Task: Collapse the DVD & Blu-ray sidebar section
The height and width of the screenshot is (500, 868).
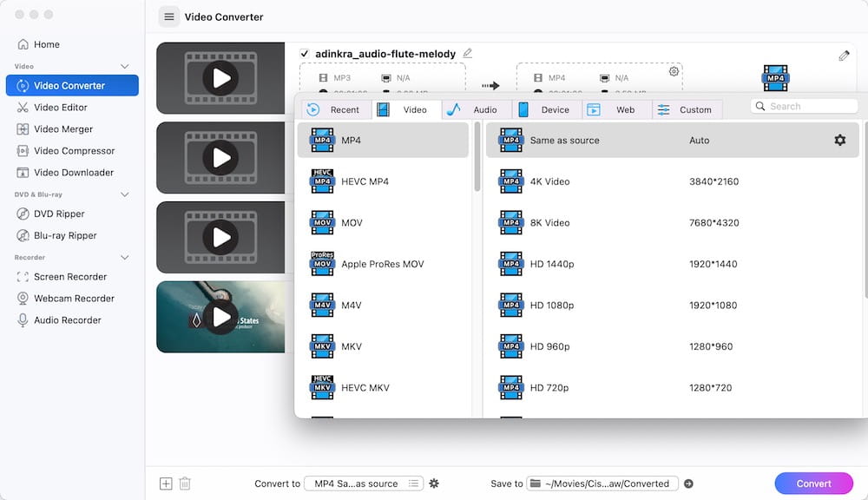Action: click(x=124, y=194)
